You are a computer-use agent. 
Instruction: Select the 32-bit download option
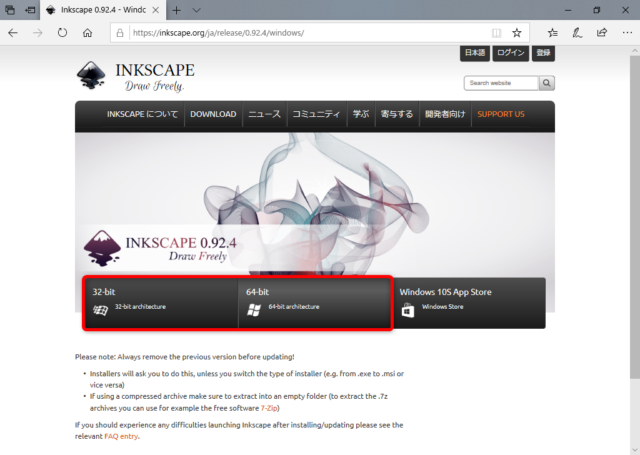161,303
